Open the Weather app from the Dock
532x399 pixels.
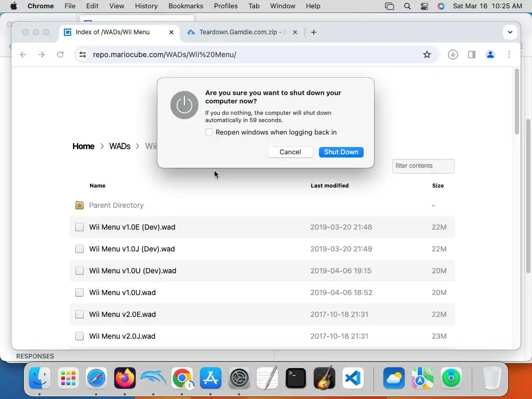pos(394,378)
